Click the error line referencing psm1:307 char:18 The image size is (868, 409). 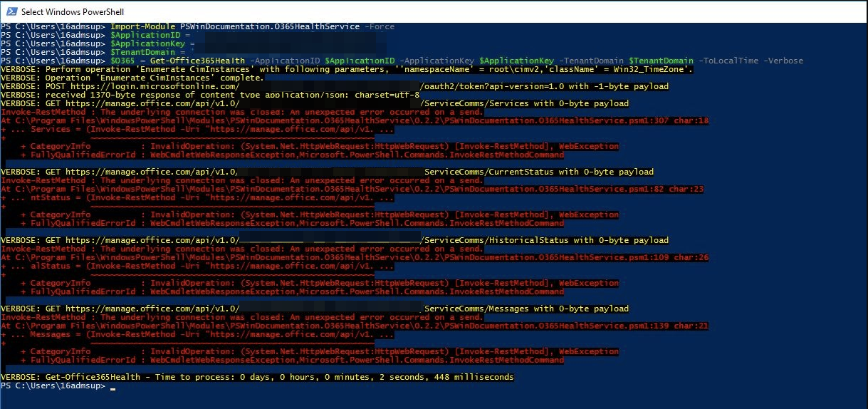click(x=355, y=120)
